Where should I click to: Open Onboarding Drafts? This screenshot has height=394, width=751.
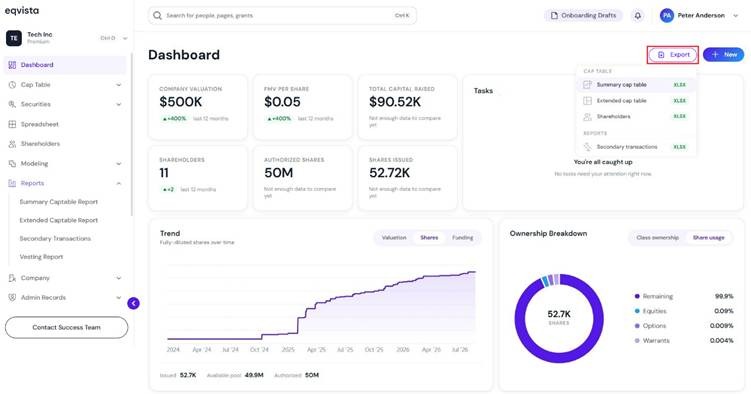(x=583, y=15)
